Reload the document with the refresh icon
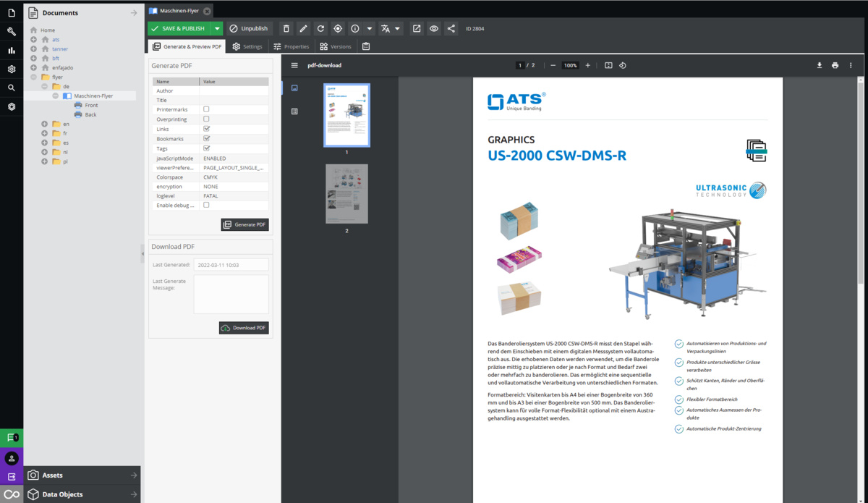The height and width of the screenshot is (503, 868). click(320, 28)
